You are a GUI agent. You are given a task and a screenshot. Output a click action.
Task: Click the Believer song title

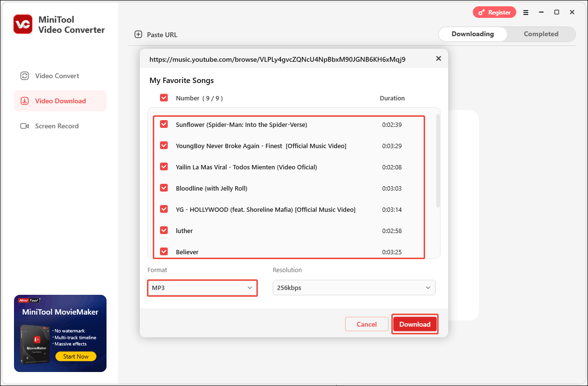coord(187,252)
